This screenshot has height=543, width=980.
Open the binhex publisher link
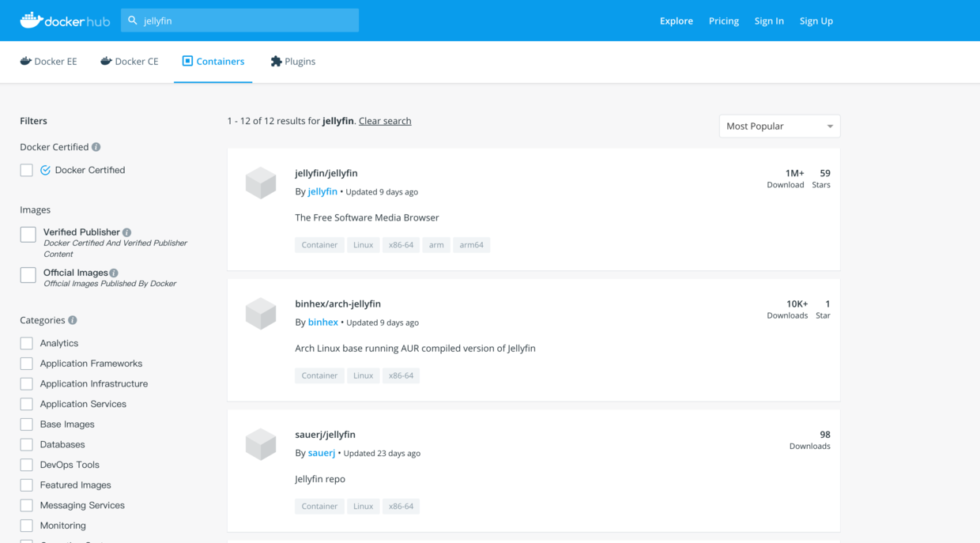click(x=323, y=322)
